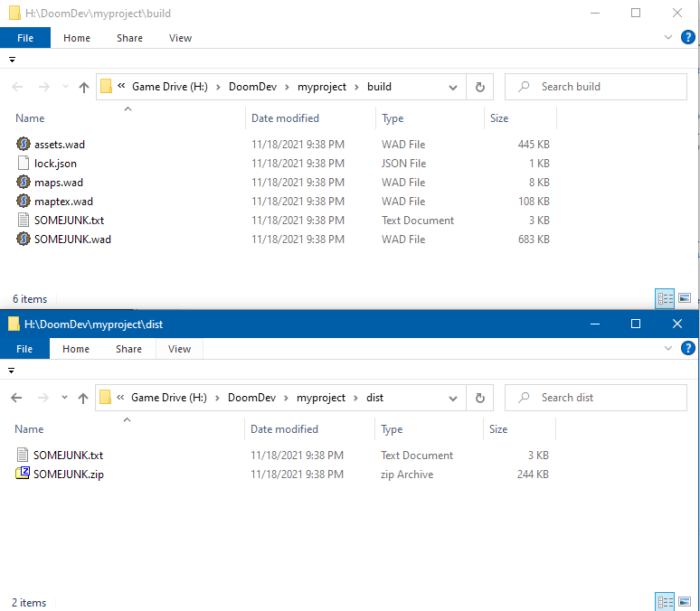Click folder icon in build address bar
The height and width of the screenshot is (611, 700).
(x=106, y=86)
